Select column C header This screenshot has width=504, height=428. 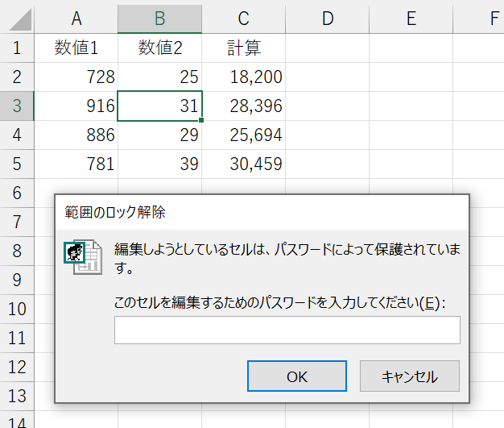coord(243,18)
